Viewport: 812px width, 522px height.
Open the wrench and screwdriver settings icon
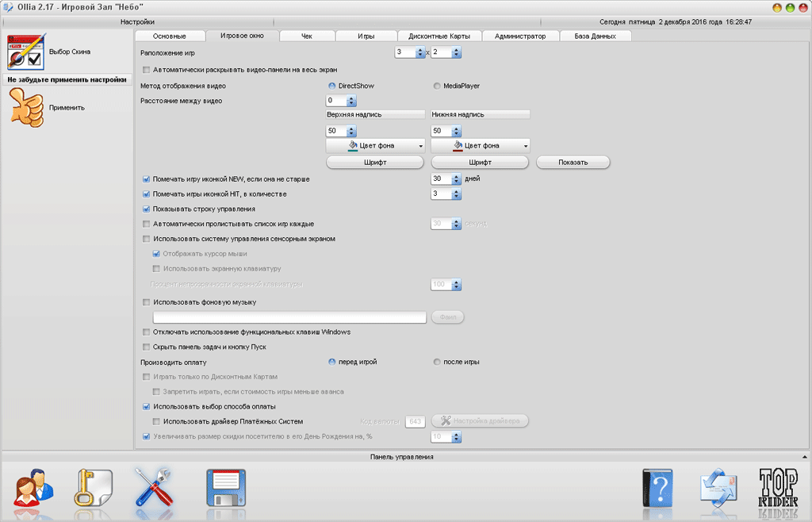click(154, 487)
